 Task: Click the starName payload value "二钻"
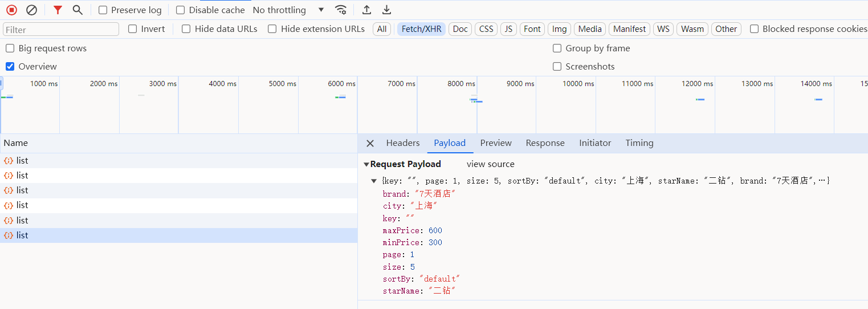[442, 291]
